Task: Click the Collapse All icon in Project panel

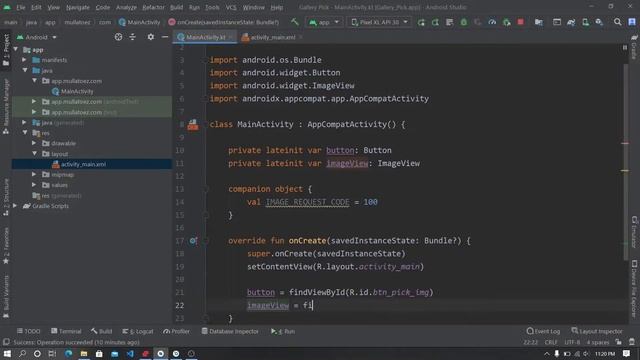Action: click(x=133, y=37)
